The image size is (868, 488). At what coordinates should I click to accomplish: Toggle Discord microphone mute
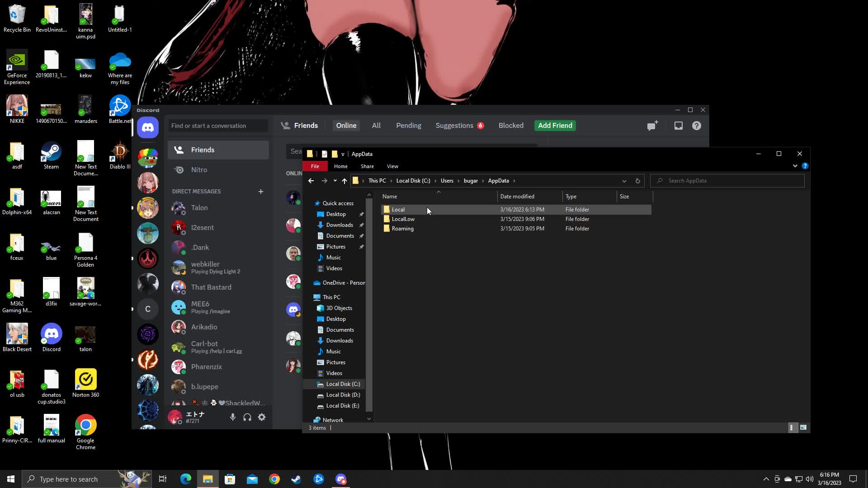coord(233,418)
